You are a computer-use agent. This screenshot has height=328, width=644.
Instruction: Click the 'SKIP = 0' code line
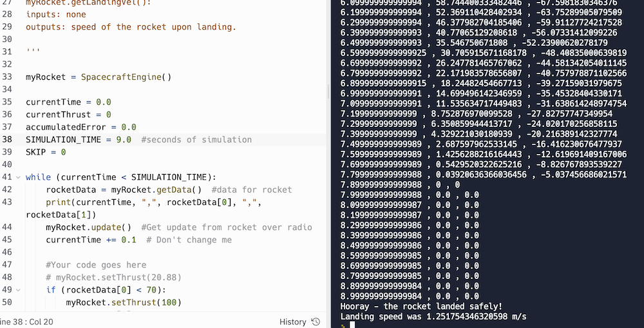click(x=46, y=152)
